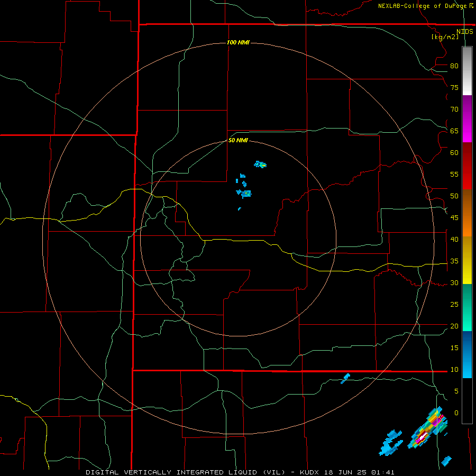Pick the yellow segment of the color bar
476x476 pixels.
click(467, 260)
